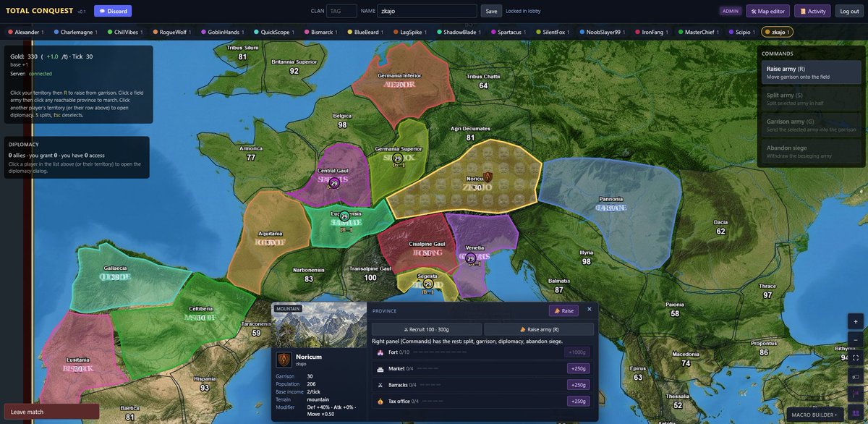868x424 pixels.
Task: Click the Tax office money bag icon
Action: (380, 401)
